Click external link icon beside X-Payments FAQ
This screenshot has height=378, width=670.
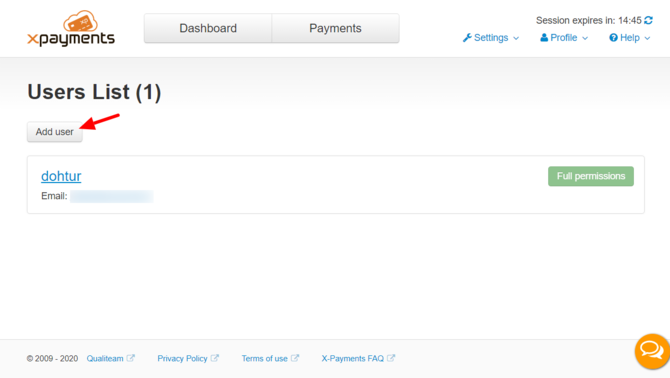tap(391, 358)
